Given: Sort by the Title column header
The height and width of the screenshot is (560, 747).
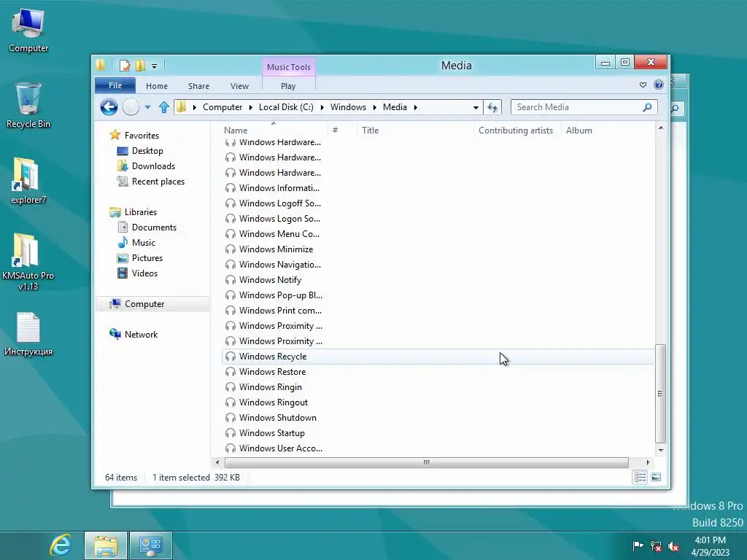Looking at the screenshot, I should [x=414, y=130].
